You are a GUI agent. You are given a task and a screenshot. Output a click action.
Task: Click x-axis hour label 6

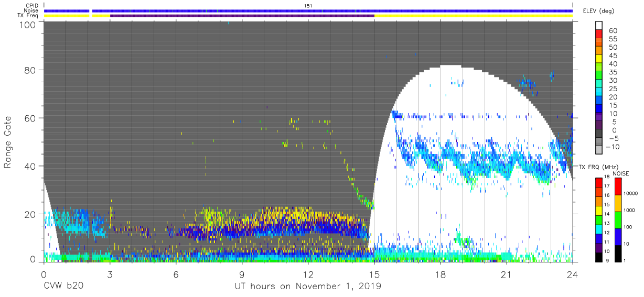pos(176,274)
